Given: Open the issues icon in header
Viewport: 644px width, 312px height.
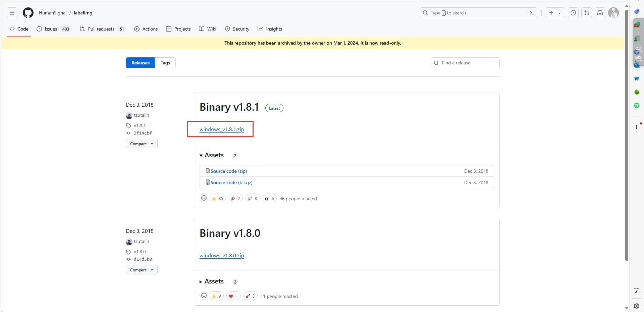Looking at the screenshot, I should 573,13.
